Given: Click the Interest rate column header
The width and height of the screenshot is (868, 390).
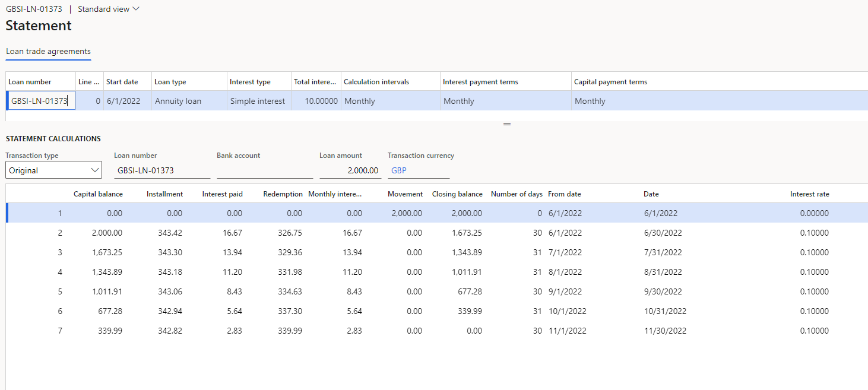Looking at the screenshot, I should coord(809,194).
